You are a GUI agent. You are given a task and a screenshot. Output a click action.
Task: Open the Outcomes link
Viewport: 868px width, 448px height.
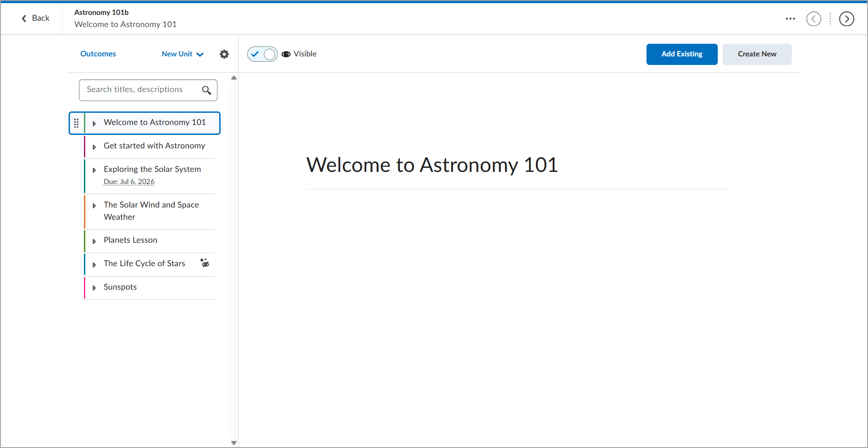click(98, 54)
